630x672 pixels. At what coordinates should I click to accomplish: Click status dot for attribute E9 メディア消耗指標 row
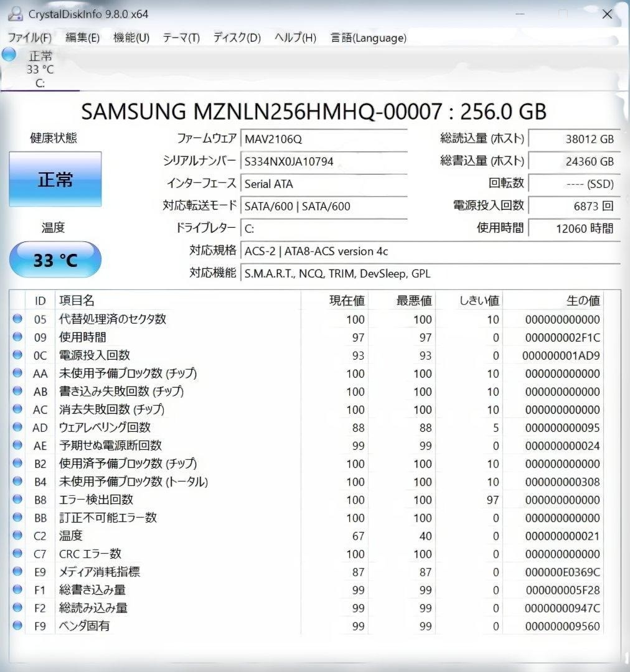pyautogui.click(x=17, y=571)
